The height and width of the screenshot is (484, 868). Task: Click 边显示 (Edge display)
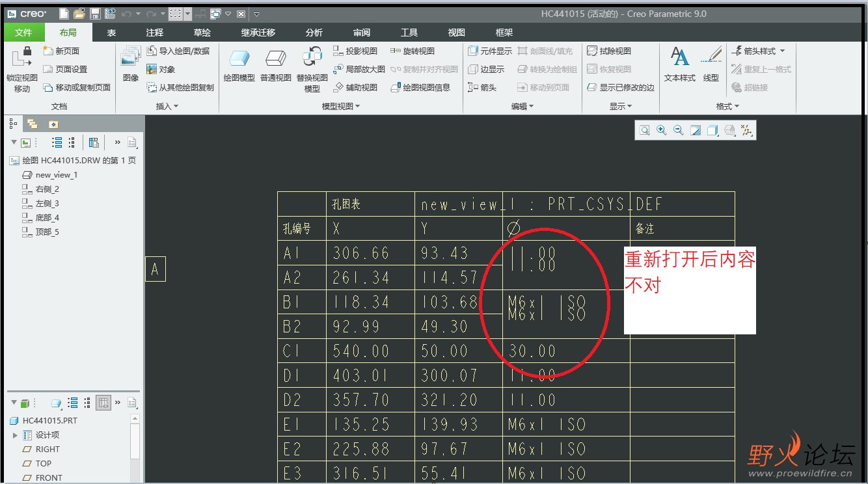[486, 69]
